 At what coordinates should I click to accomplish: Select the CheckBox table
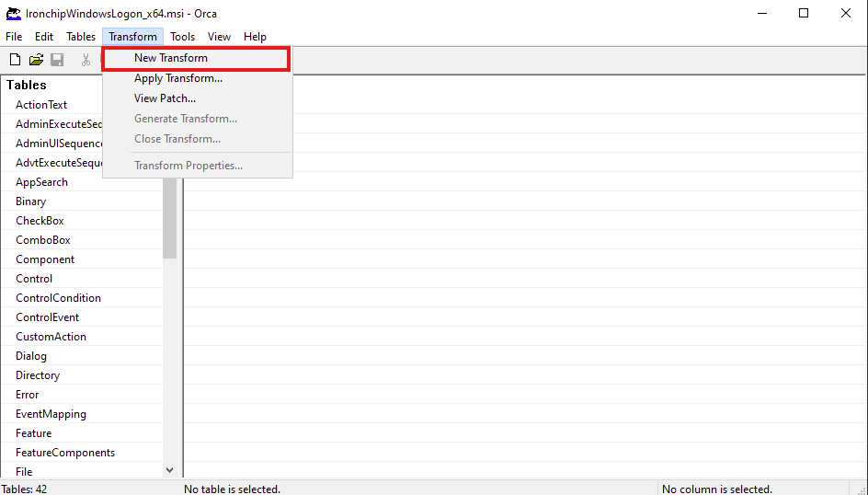[x=40, y=221]
